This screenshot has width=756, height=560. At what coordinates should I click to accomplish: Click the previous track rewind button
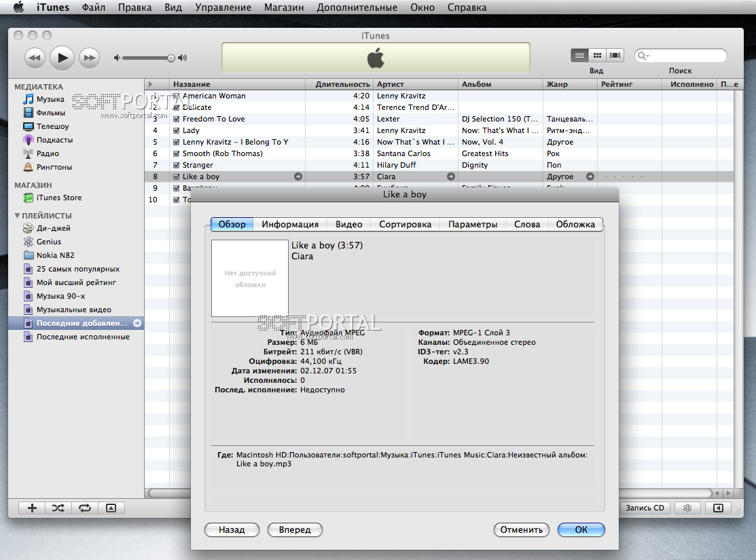pyautogui.click(x=35, y=58)
